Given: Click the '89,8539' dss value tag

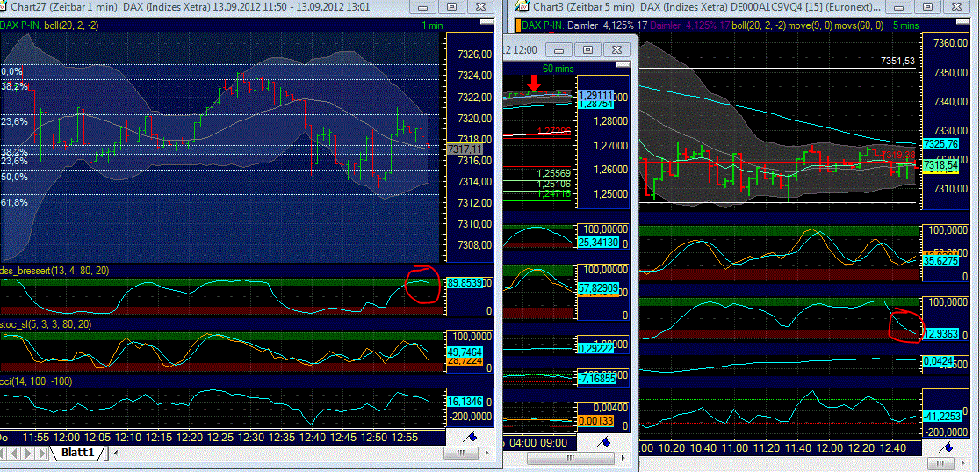Looking at the screenshot, I should click(465, 283).
